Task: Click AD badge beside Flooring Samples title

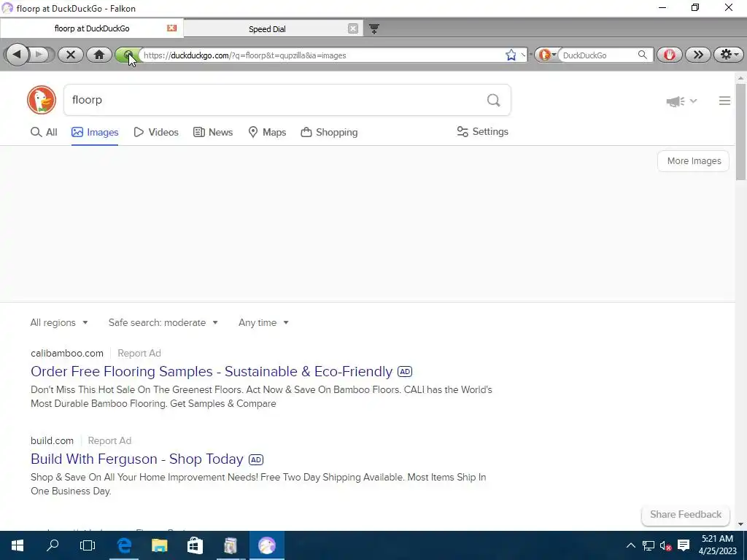Action: pyautogui.click(x=405, y=371)
